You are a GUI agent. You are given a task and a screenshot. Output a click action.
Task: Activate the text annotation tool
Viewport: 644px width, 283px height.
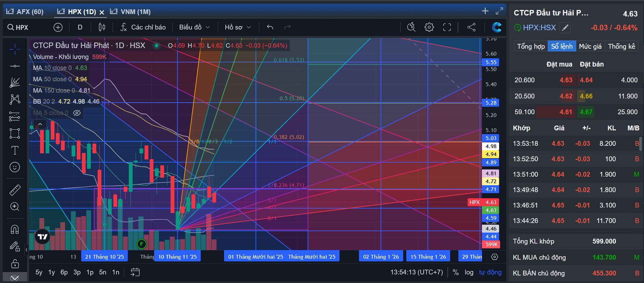(15, 150)
